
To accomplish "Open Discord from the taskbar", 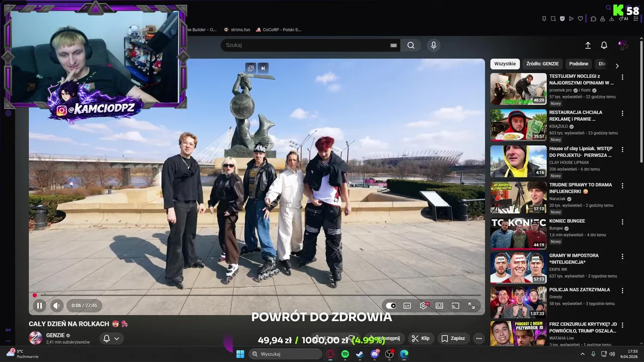I will click(374, 354).
